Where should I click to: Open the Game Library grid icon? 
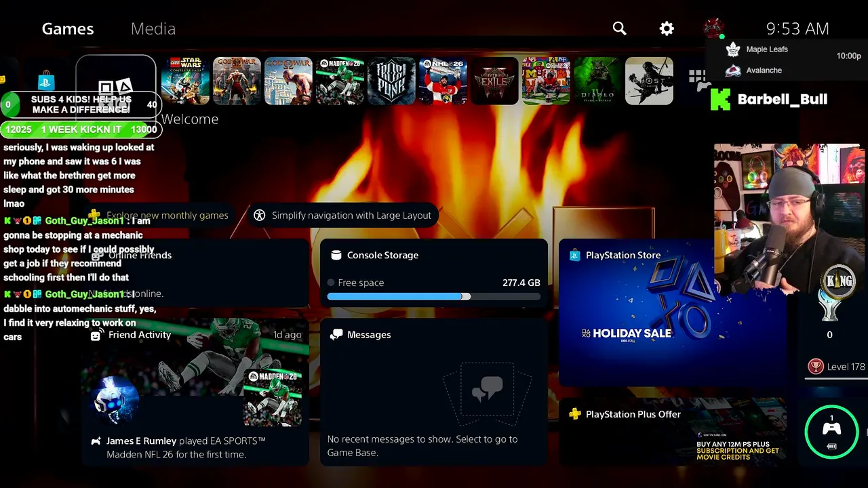[698, 79]
